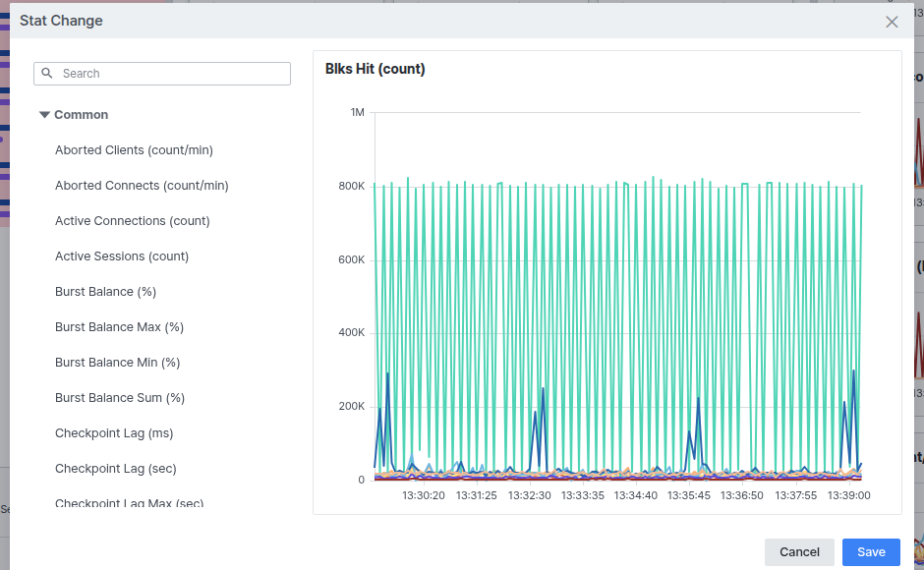Select Checkpoint Lag (ms) stat
The height and width of the screenshot is (570, 924).
(114, 433)
